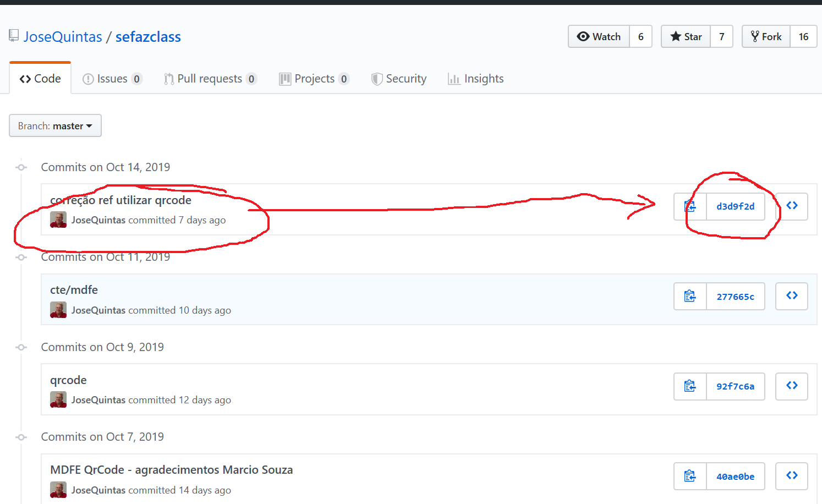Watch the sefazclass repository
Viewport: 822px width, 504px height.
(599, 37)
